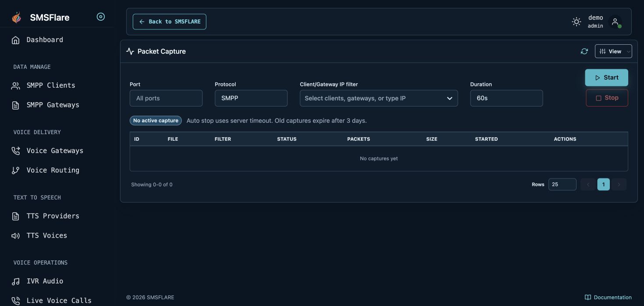Go to TTS Voices

[x=47, y=236]
